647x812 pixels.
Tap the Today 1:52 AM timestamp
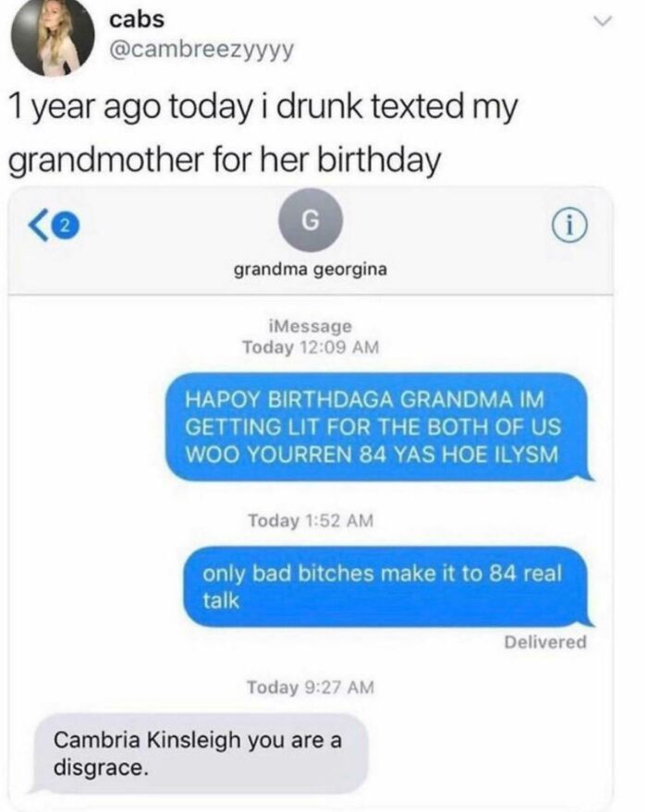point(311,520)
